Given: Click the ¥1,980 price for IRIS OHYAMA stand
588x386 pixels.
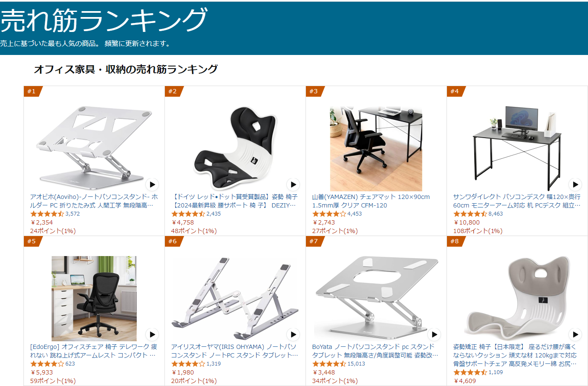Looking at the screenshot, I should [183, 372].
